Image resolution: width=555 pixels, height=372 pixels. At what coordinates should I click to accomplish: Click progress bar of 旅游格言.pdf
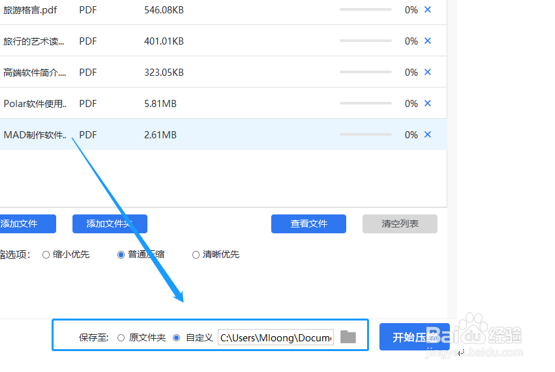[366, 10]
